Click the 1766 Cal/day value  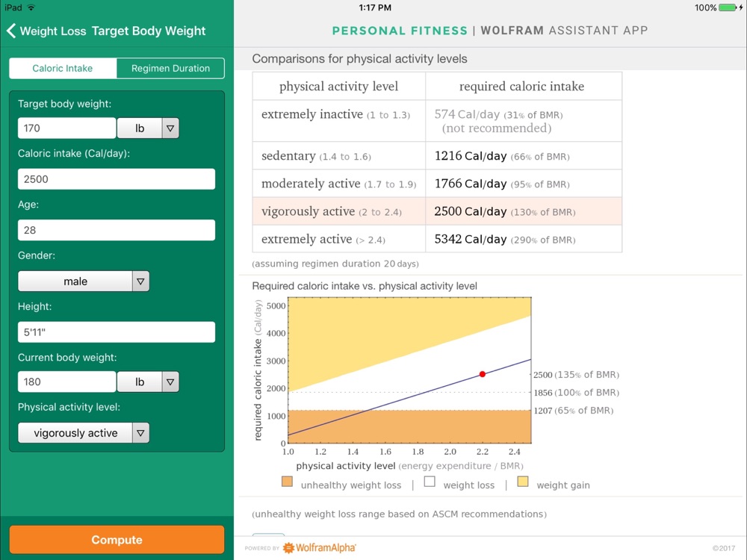coord(470,184)
